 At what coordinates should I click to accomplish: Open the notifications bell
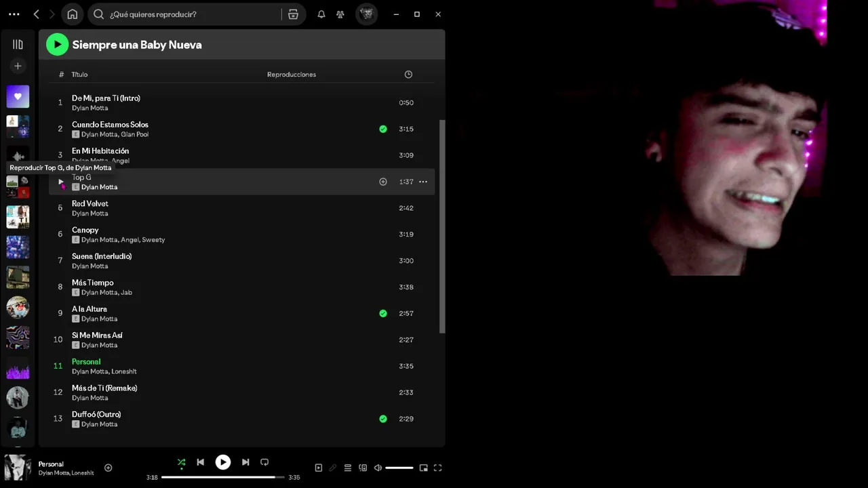point(321,14)
